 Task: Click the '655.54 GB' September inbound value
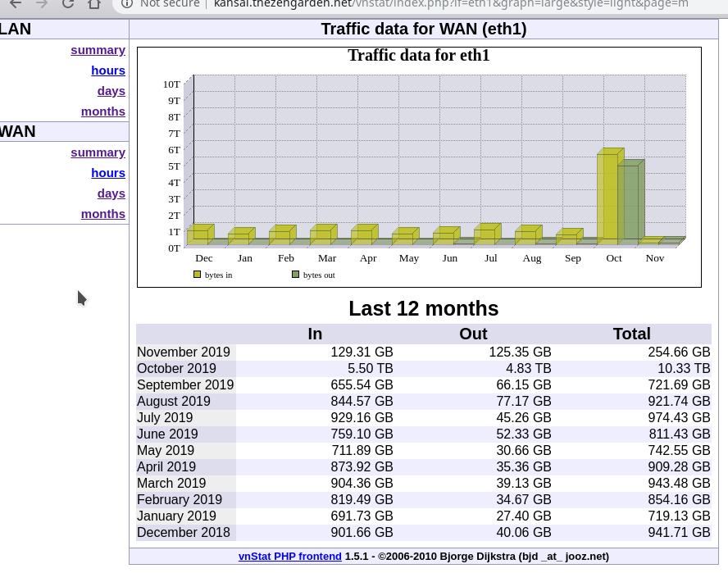pyautogui.click(x=362, y=384)
